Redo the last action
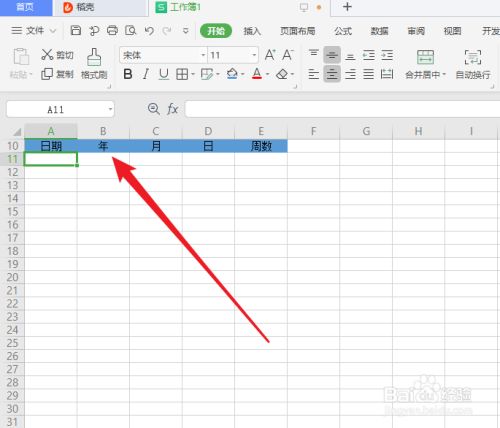 tap(167, 31)
